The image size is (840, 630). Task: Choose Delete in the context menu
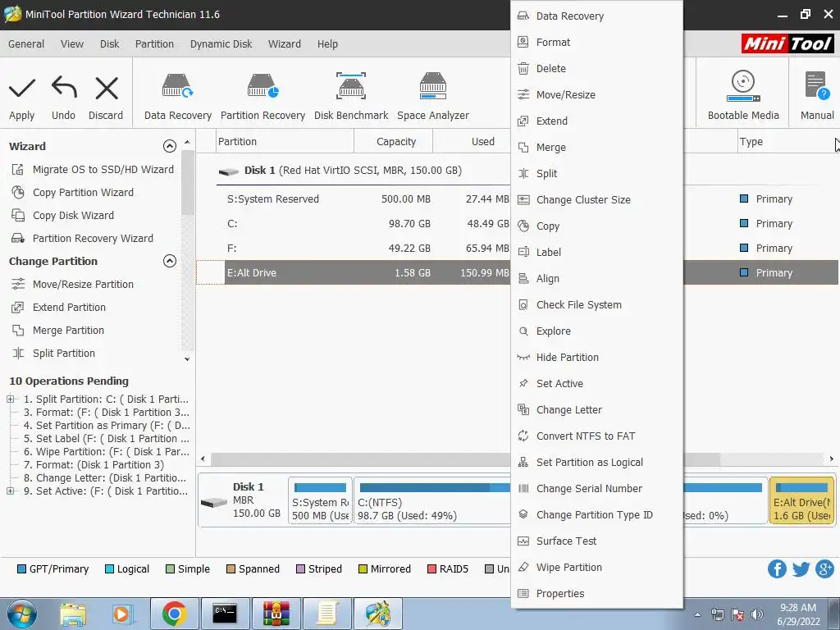[597, 69]
